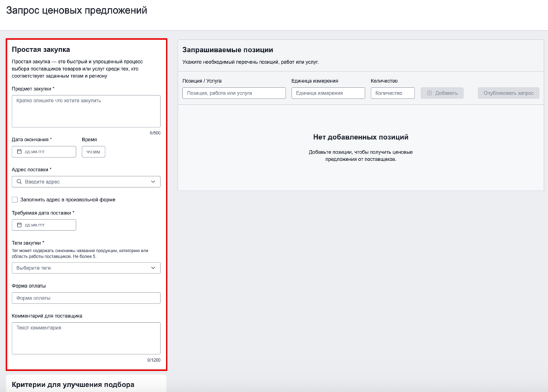The width and height of the screenshot is (548, 392).
Task: Open Критерии для улучшения подбора section
Action: (x=73, y=384)
